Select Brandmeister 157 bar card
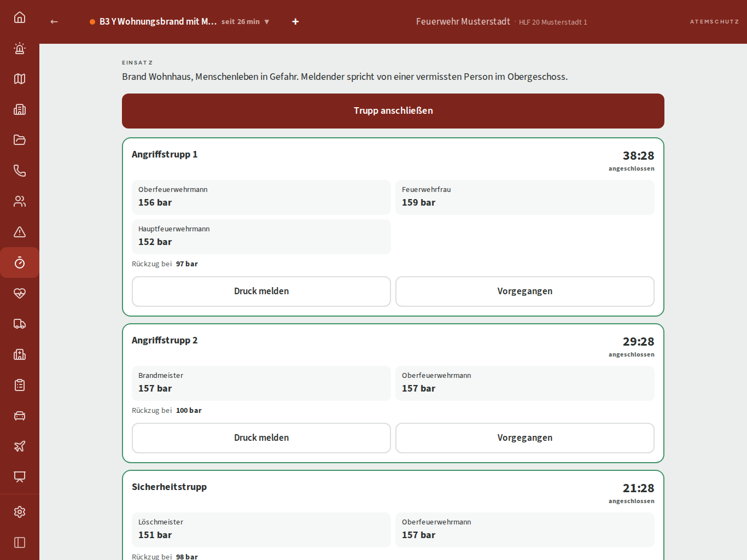The width and height of the screenshot is (747, 560). pos(261,383)
